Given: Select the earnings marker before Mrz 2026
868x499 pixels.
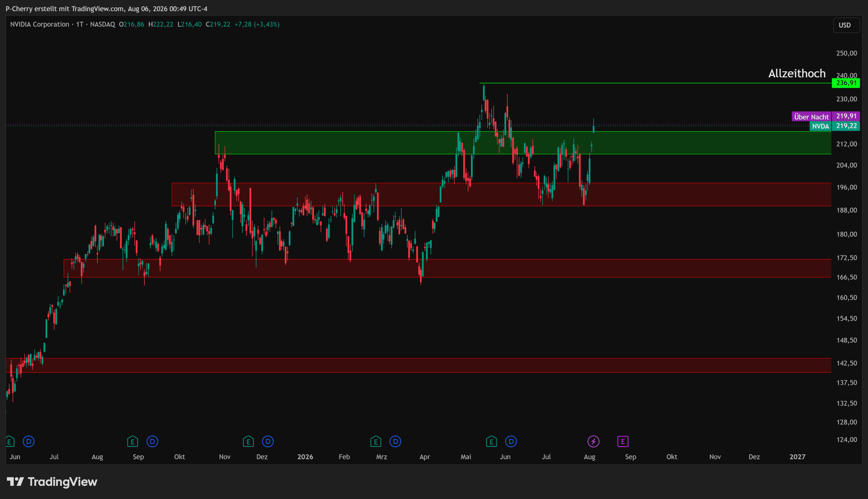Looking at the screenshot, I should coord(376,441).
